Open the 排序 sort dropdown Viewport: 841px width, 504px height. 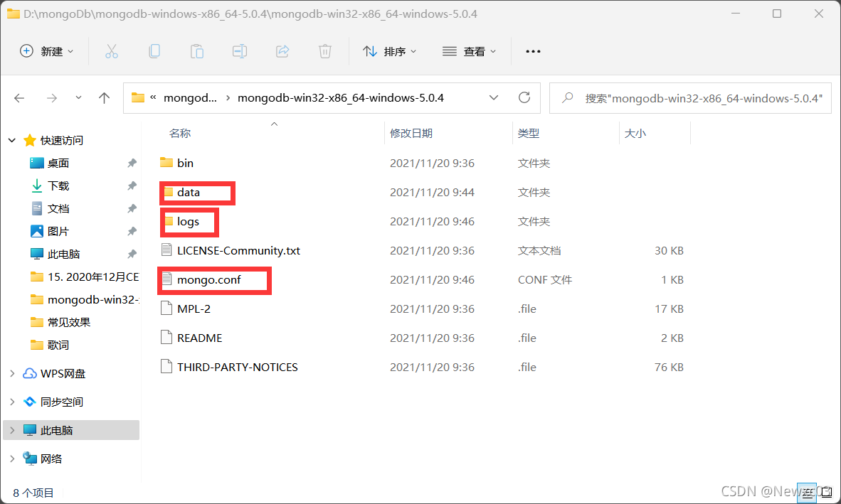click(x=390, y=50)
